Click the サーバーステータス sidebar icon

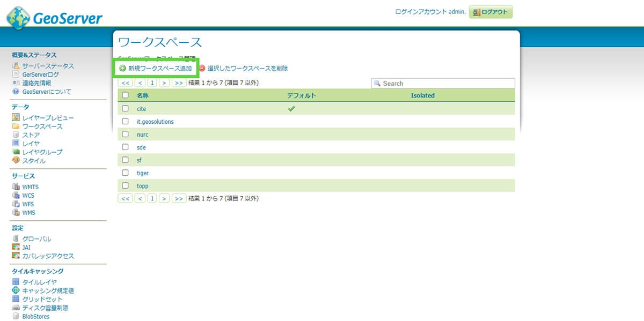pyautogui.click(x=16, y=66)
